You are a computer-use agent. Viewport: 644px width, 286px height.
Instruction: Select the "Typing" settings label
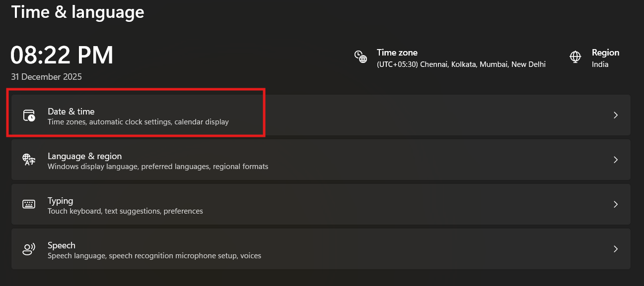point(60,201)
